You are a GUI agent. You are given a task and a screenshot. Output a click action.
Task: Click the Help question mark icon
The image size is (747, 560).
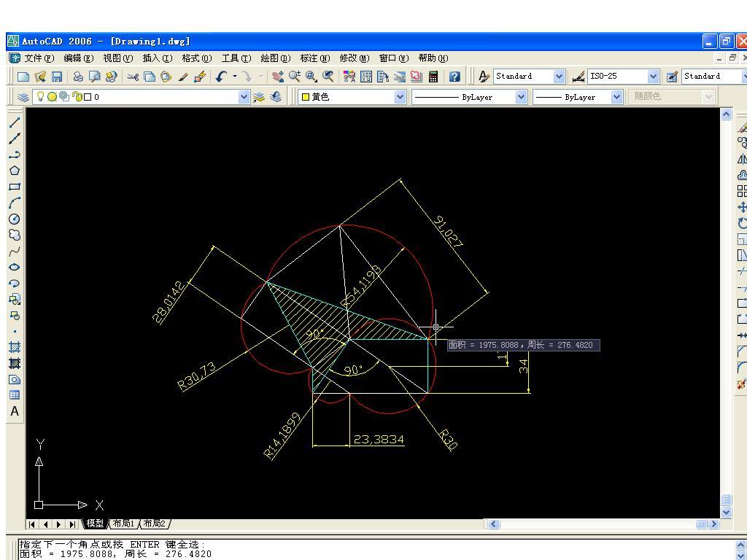(454, 77)
